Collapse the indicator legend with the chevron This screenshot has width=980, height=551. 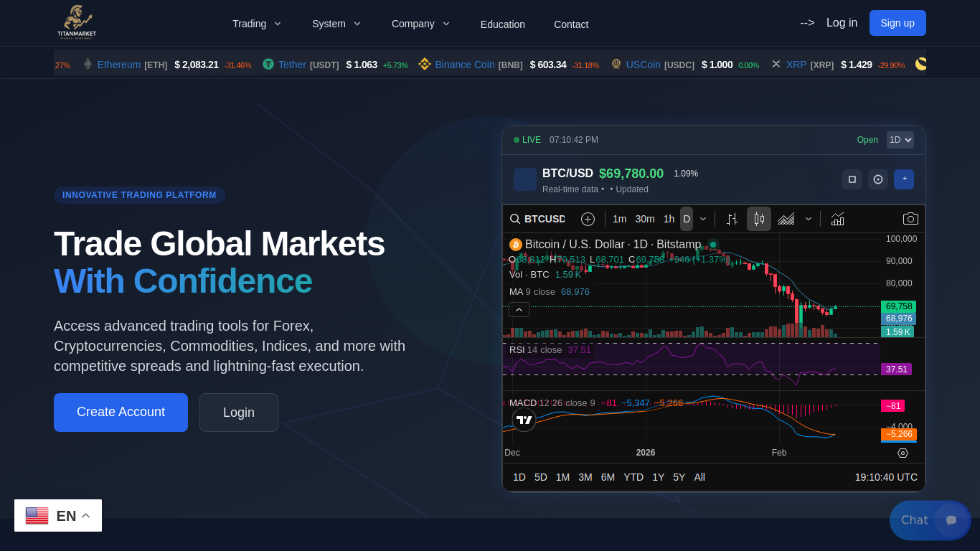(x=519, y=310)
